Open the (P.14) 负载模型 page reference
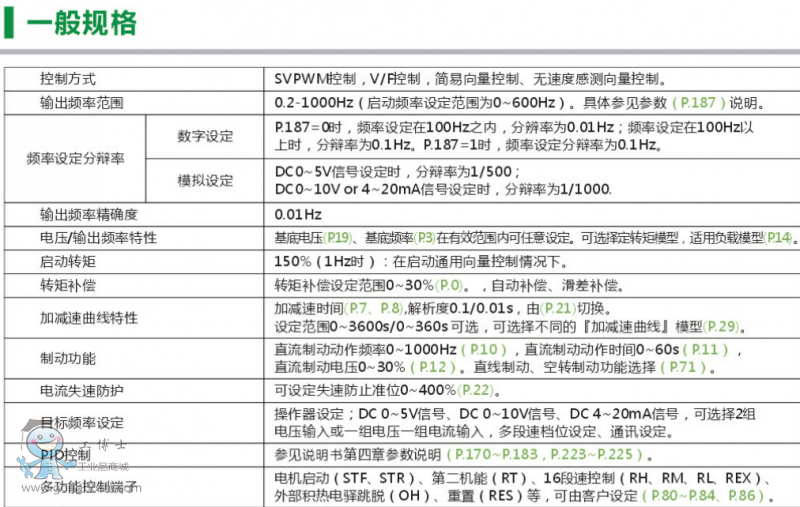The width and height of the screenshot is (800, 507). 778,238
